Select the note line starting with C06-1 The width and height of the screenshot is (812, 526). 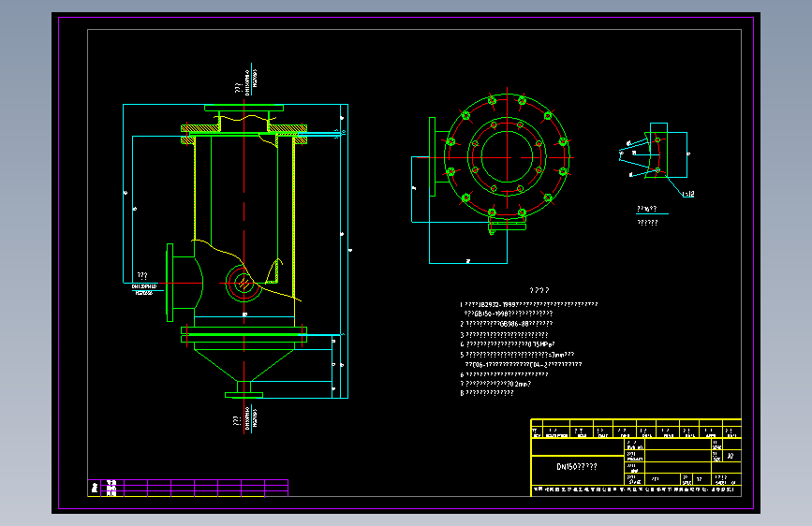click(523, 364)
